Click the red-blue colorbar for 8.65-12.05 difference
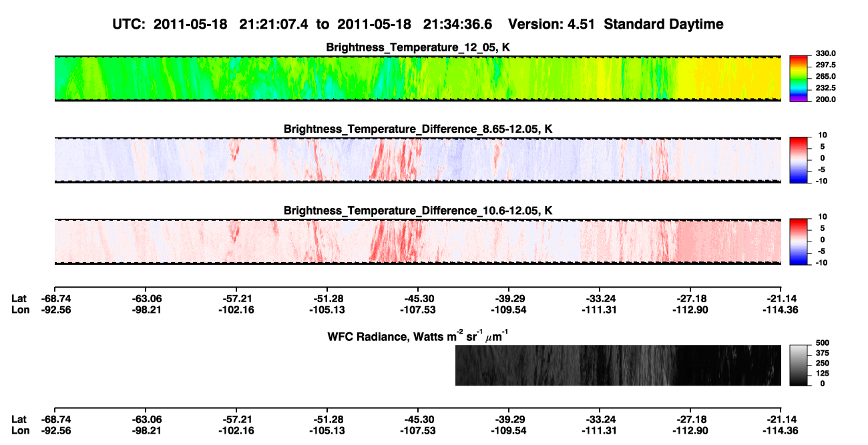The width and height of the screenshot is (868, 445). coord(800,159)
